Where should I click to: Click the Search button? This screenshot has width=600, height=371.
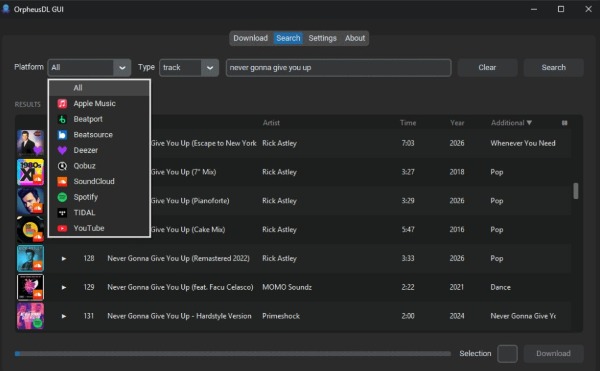point(554,68)
